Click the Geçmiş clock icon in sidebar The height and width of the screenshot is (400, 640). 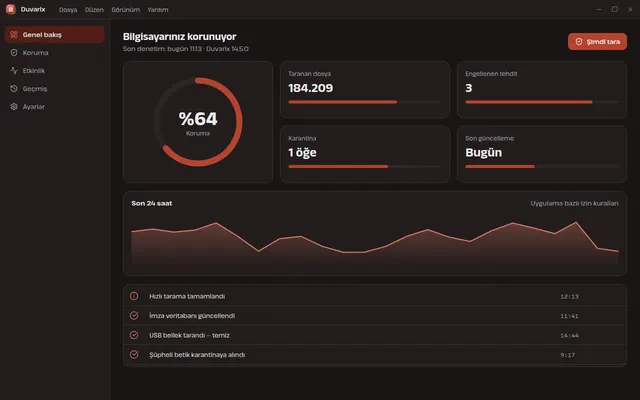click(x=14, y=89)
